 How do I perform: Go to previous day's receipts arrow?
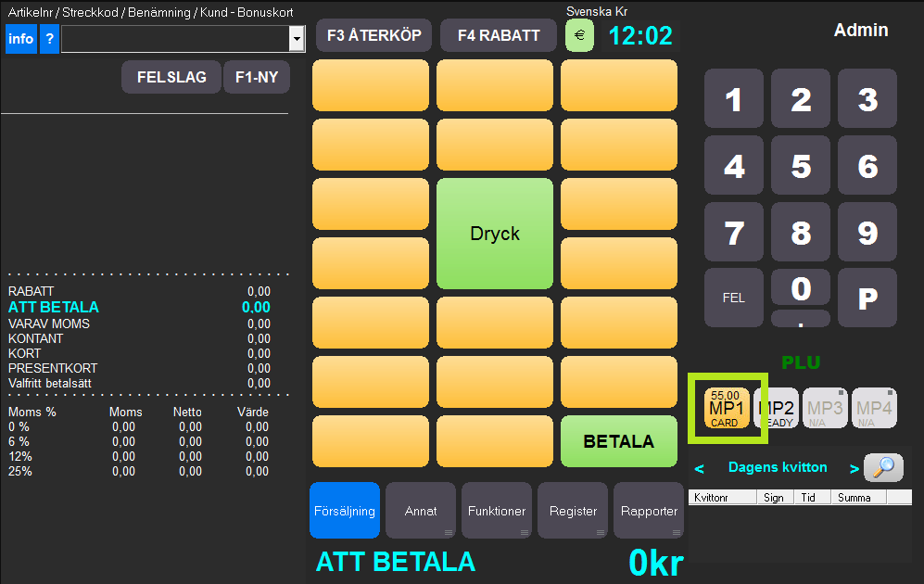coord(700,468)
